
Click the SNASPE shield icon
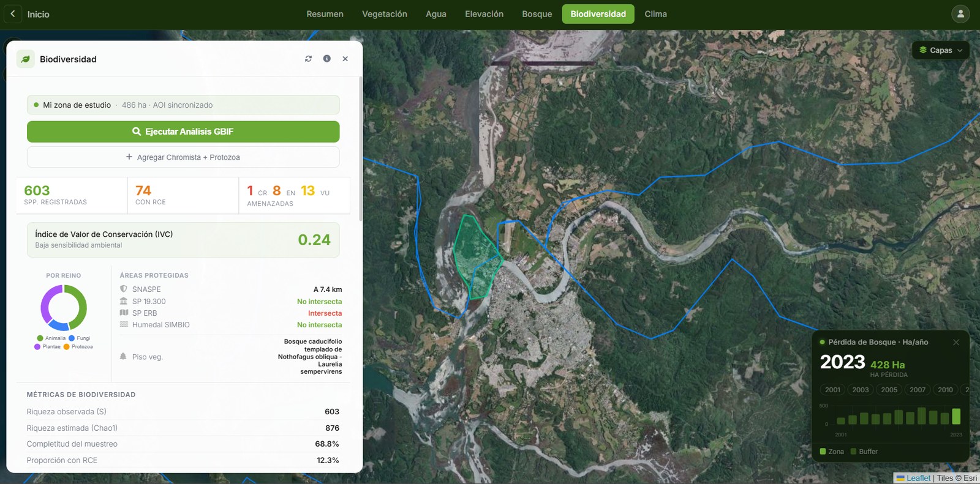[x=124, y=289]
